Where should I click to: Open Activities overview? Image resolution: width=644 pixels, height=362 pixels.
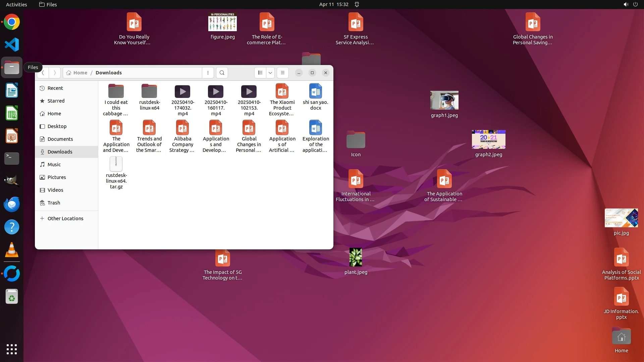pos(16,4)
